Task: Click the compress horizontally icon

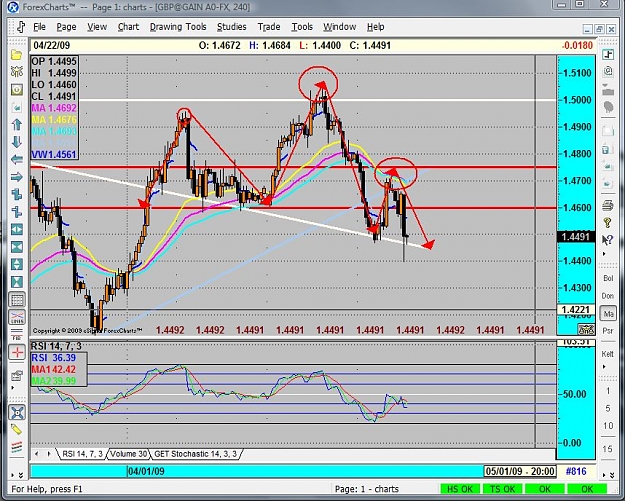Action: (17, 247)
